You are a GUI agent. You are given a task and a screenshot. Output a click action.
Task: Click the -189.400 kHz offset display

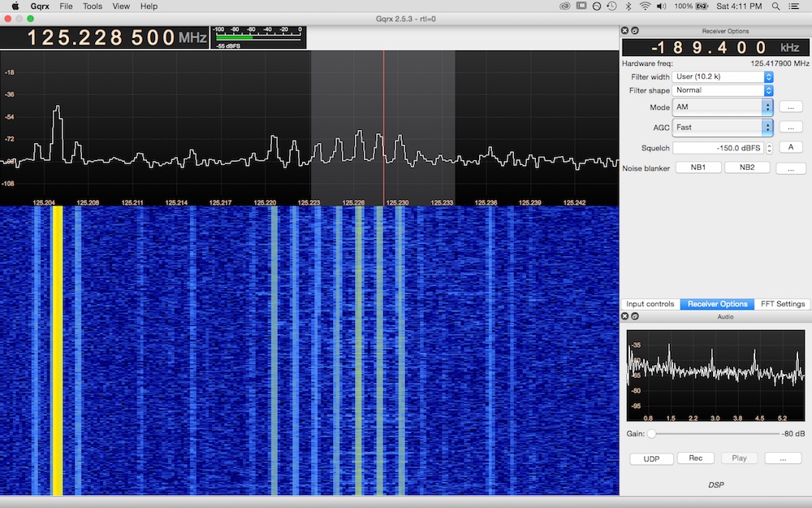coord(715,48)
